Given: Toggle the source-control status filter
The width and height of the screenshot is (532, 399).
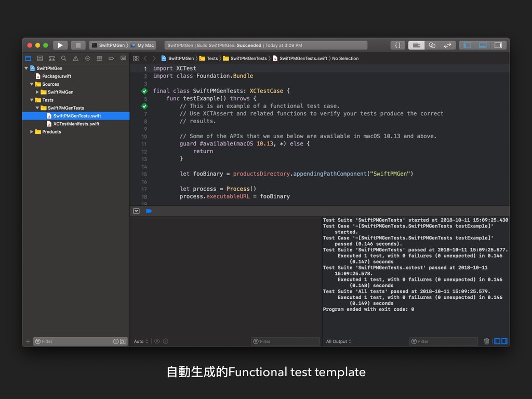Looking at the screenshot, I should pyautogui.click(x=123, y=341).
